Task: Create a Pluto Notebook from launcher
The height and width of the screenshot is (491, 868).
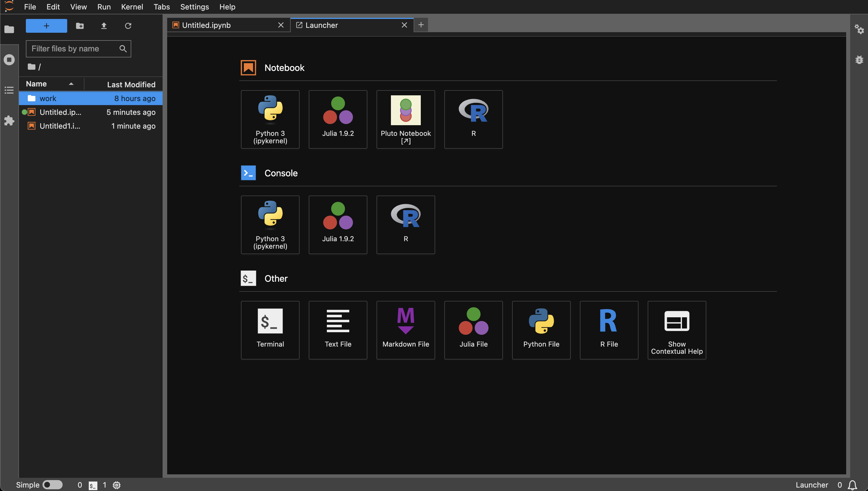Action: click(x=405, y=119)
